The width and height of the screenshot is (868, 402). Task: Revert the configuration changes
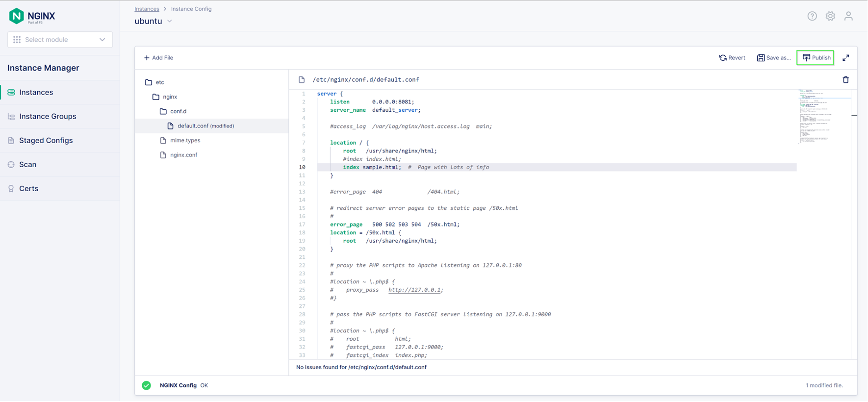[x=732, y=58]
